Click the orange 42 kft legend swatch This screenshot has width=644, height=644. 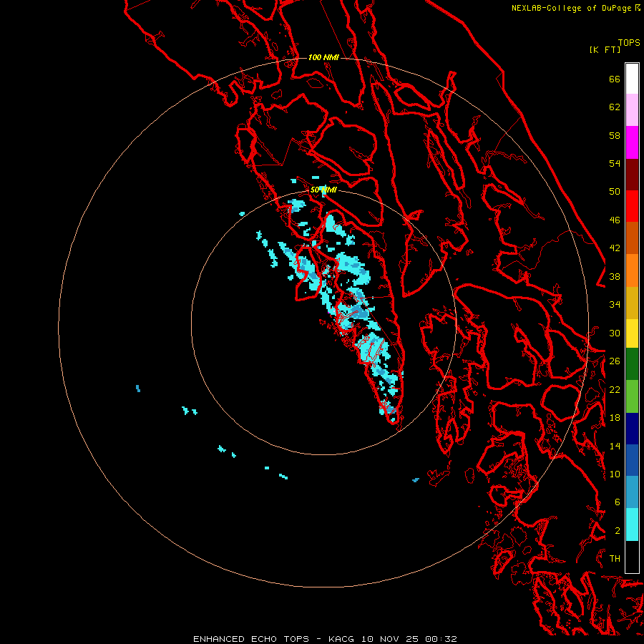coord(632,270)
